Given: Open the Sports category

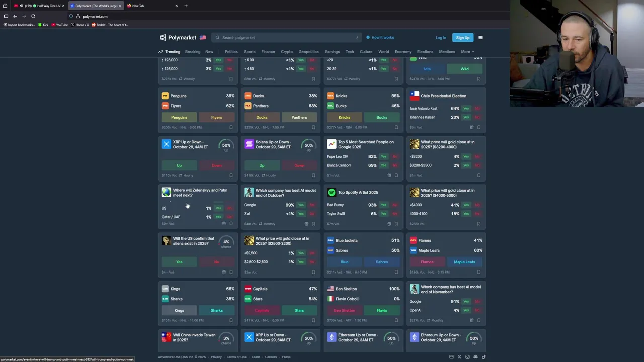Looking at the screenshot, I should 250,52.
